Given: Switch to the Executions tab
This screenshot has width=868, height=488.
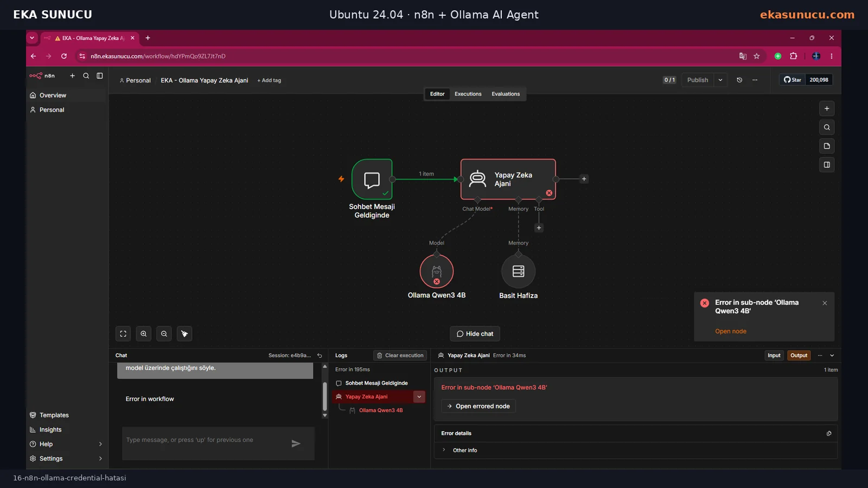Looking at the screenshot, I should point(468,94).
